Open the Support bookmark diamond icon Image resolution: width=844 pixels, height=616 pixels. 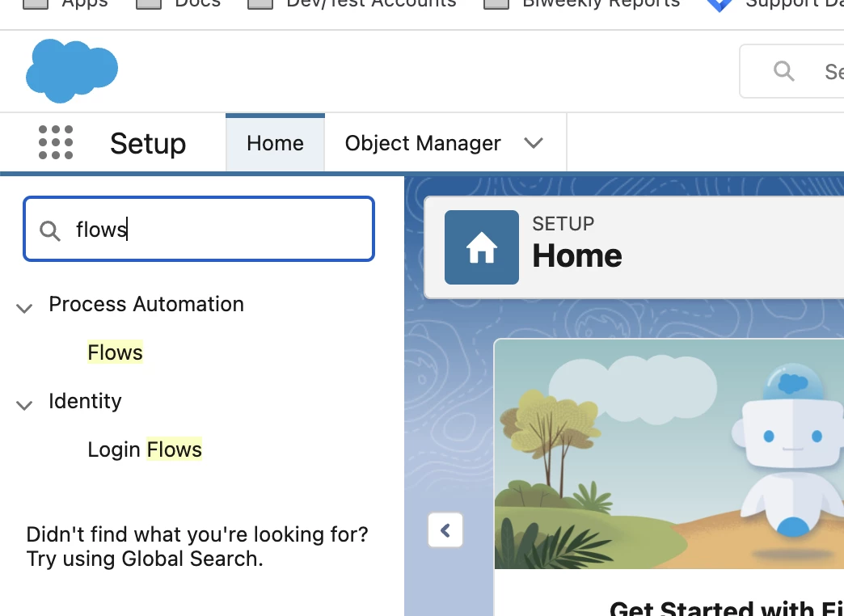click(x=719, y=4)
